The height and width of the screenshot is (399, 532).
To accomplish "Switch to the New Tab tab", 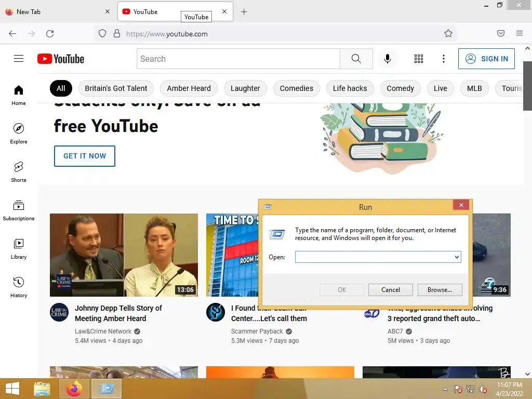I will 58,12.
